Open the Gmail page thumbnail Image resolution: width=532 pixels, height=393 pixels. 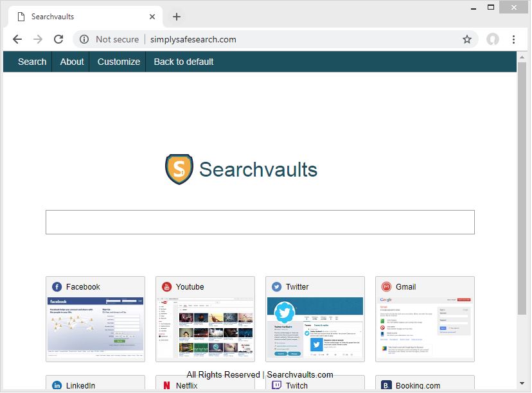coord(425,327)
